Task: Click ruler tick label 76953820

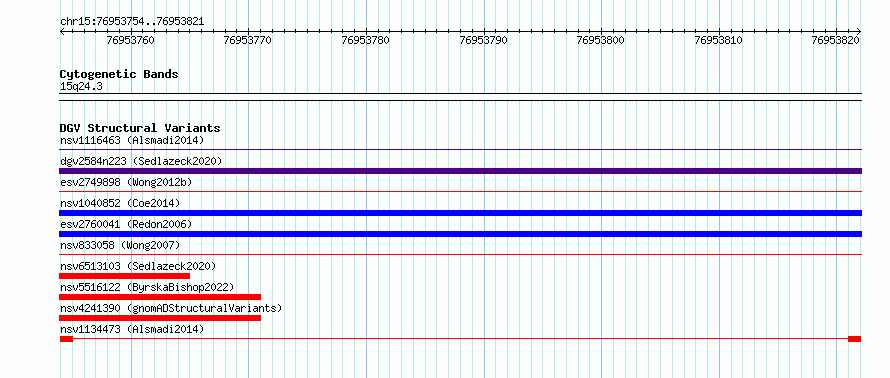Action: tap(836, 40)
